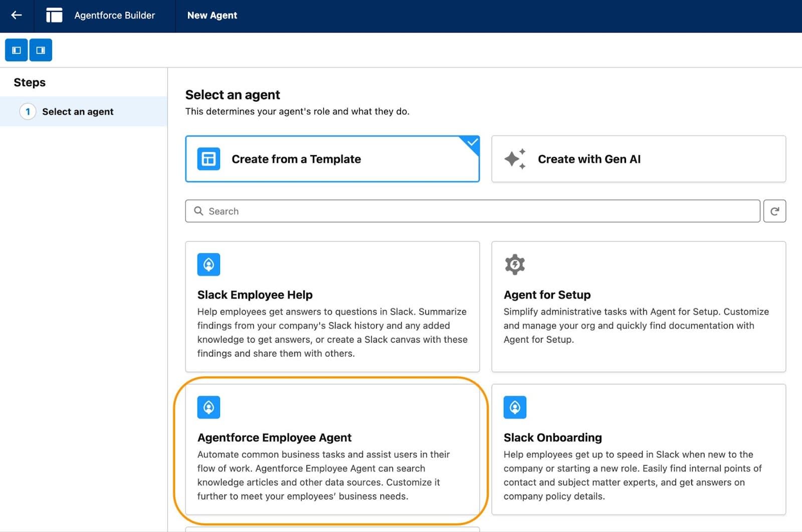Click the back arrow in the top bar
The width and height of the screenshot is (802, 532).
pos(16,15)
